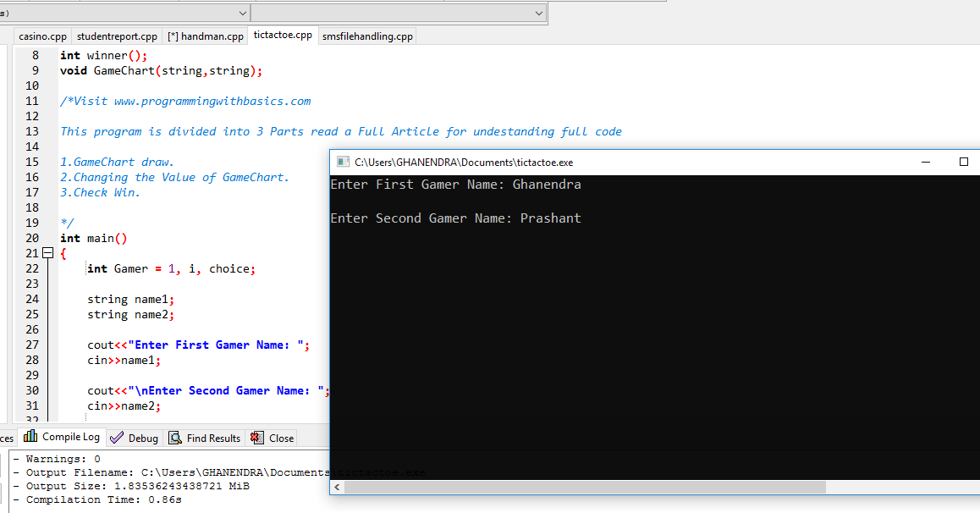Open the function browser dropdown on the right
Image resolution: width=980 pixels, height=513 pixels.
[537, 12]
